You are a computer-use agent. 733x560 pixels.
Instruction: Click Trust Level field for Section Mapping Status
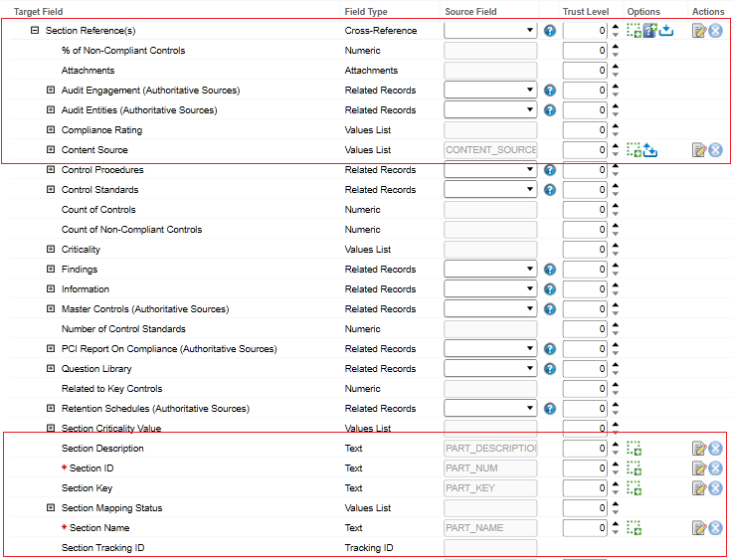(585, 508)
